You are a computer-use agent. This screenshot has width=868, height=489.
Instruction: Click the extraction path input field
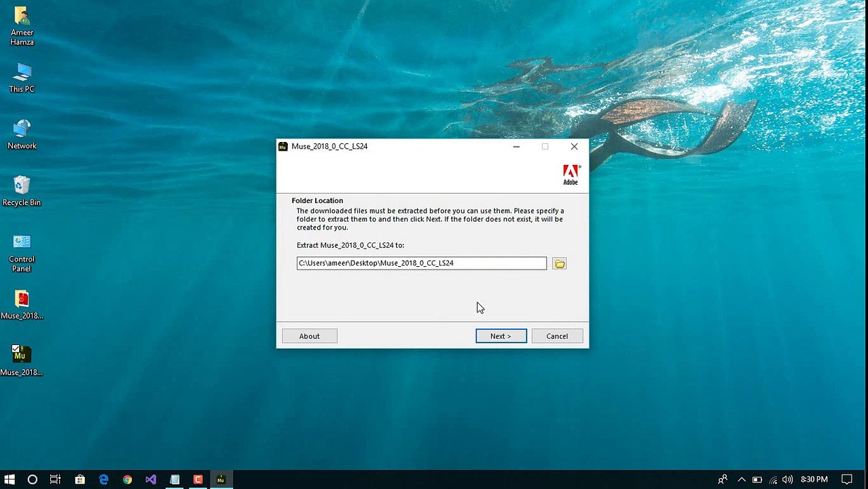pos(421,263)
